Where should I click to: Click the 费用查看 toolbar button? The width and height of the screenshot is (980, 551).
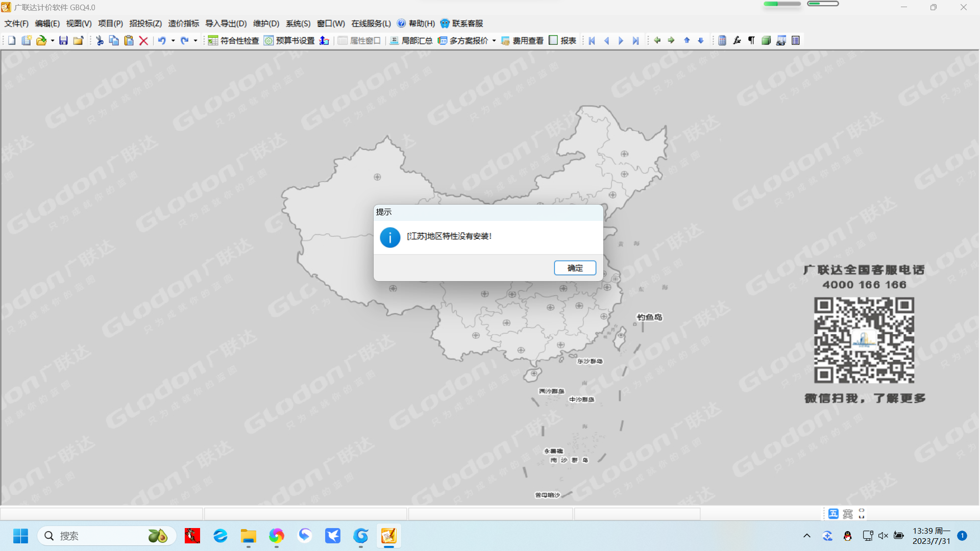click(x=522, y=41)
